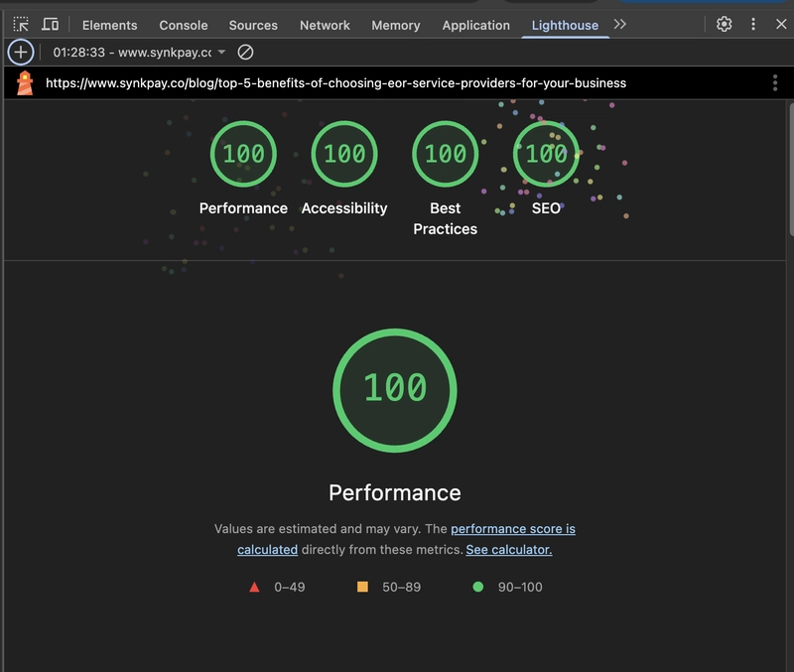Screen dimensions: 794x672
Task: Click the inspect element picker icon
Action: point(21,25)
